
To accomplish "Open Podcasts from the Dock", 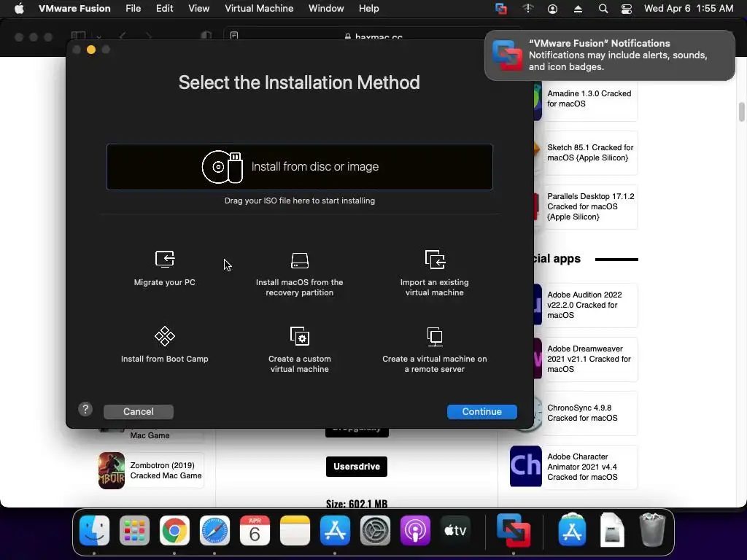I will click(x=415, y=530).
